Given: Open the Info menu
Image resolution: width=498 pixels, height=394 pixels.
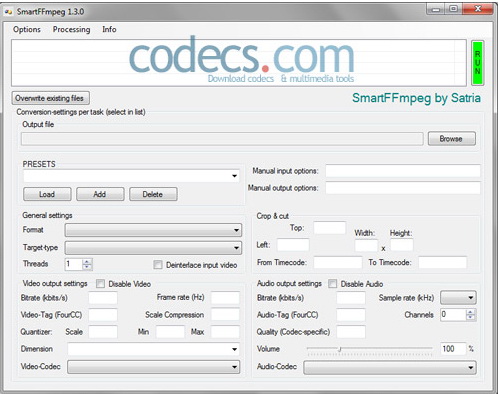Looking at the screenshot, I should (109, 30).
